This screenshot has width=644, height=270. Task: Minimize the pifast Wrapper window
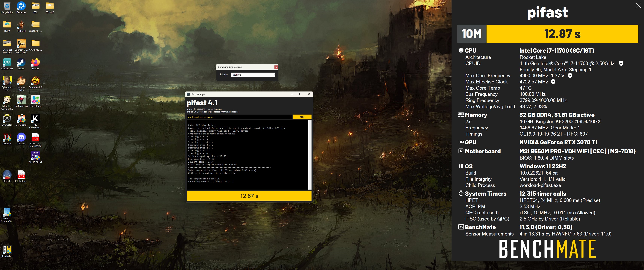292,94
